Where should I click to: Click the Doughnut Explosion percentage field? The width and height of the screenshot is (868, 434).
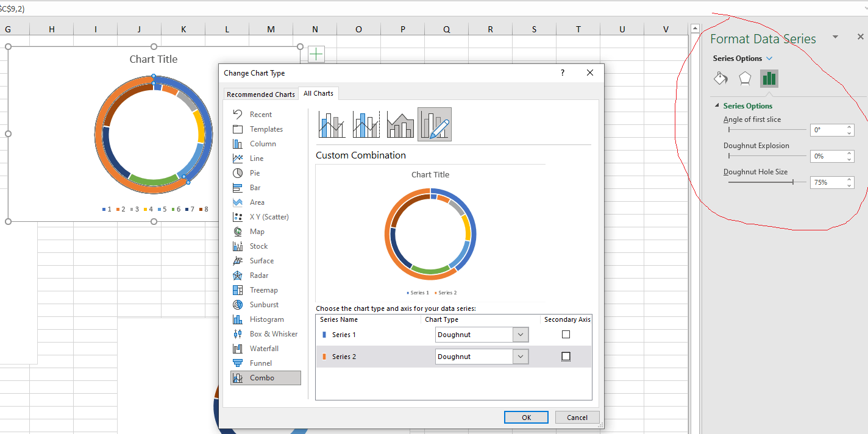[x=827, y=156]
